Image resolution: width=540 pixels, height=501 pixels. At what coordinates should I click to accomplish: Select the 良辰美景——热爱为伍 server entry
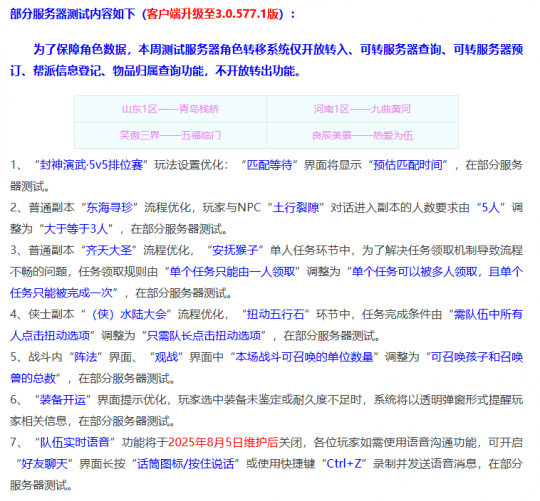pyautogui.click(x=362, y=135)
